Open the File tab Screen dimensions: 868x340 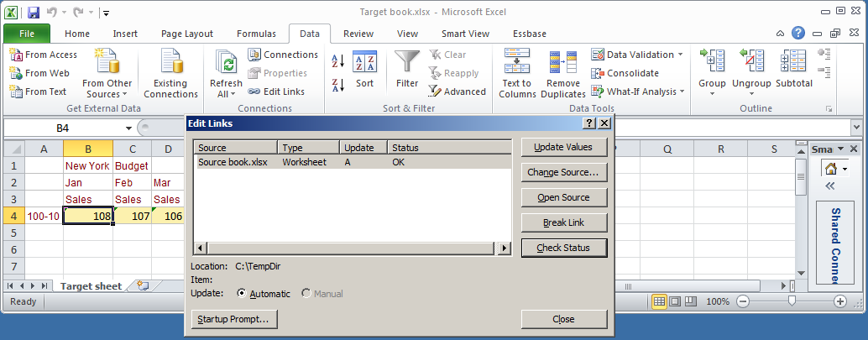coord(27,34)
